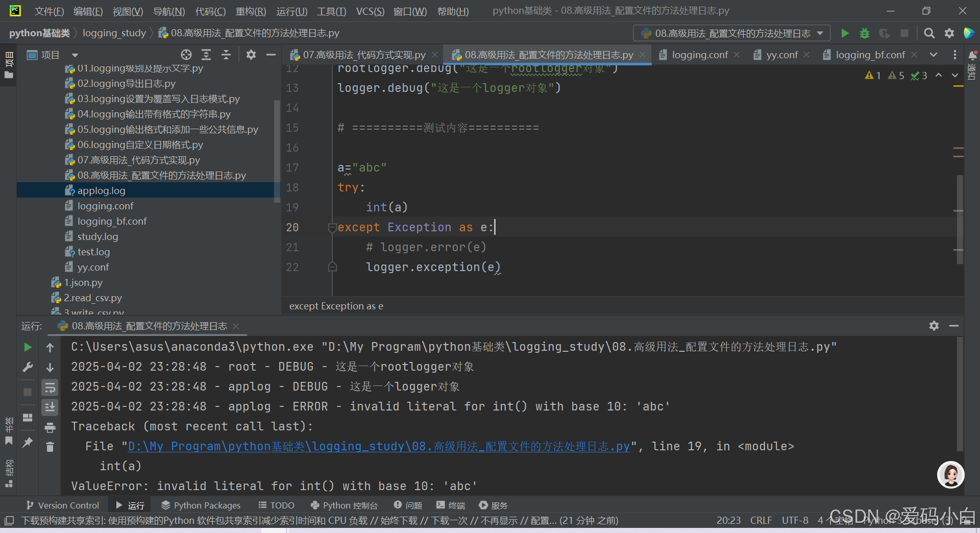Open the UTF-8 encoding selector
The image size is (980, 533).
(795, 520)
